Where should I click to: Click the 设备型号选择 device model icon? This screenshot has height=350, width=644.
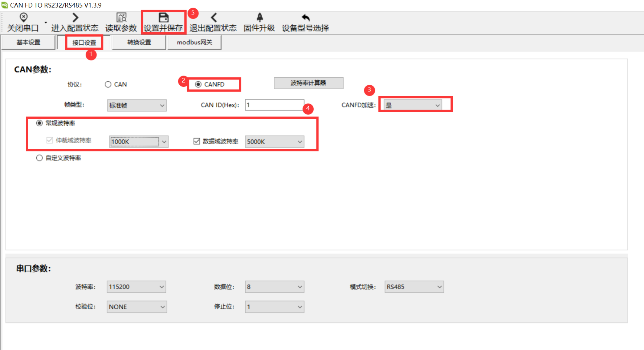pos(306,17)
